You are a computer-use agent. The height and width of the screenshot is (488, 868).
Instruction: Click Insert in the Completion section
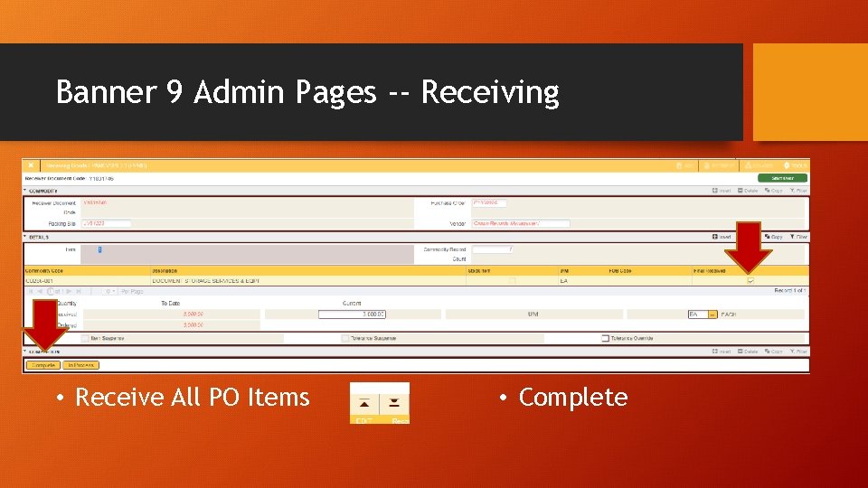click(722, 352)
